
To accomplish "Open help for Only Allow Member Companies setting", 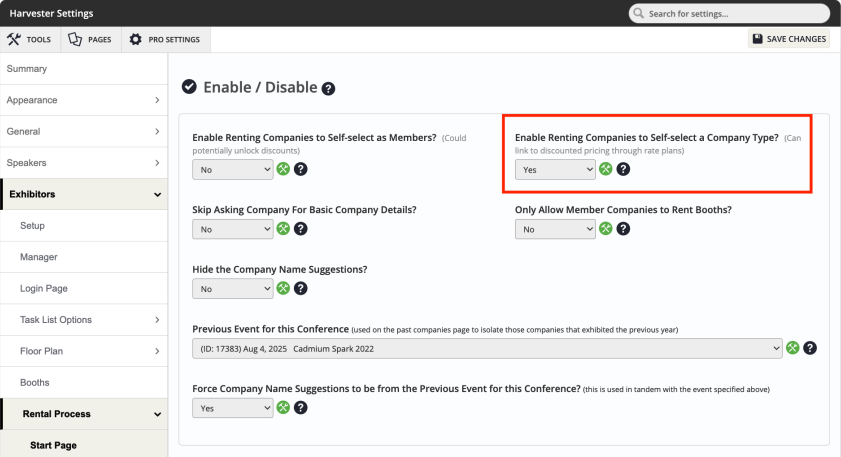I will click(x=623, y=228).
